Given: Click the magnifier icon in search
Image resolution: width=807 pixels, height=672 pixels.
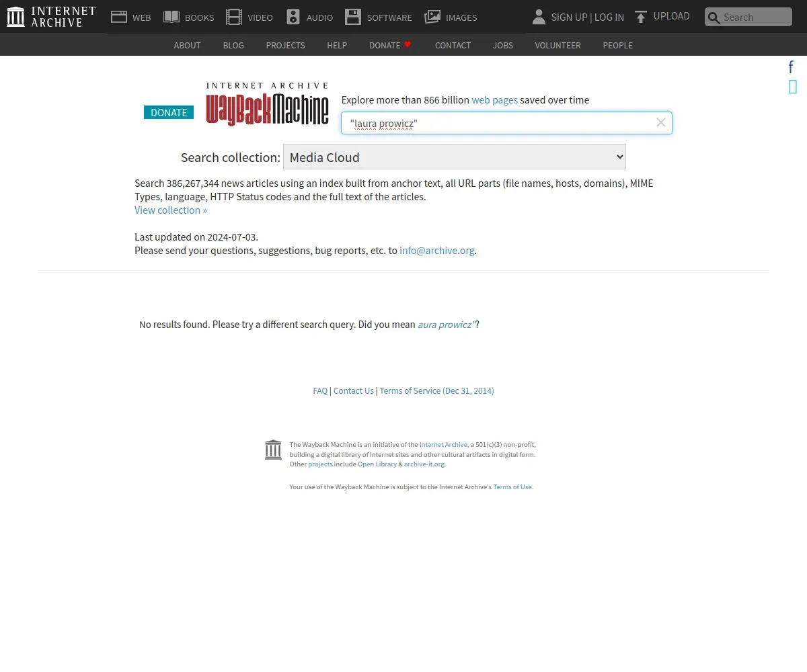Looking at the screenshot, I should click(x=714, y=17).
